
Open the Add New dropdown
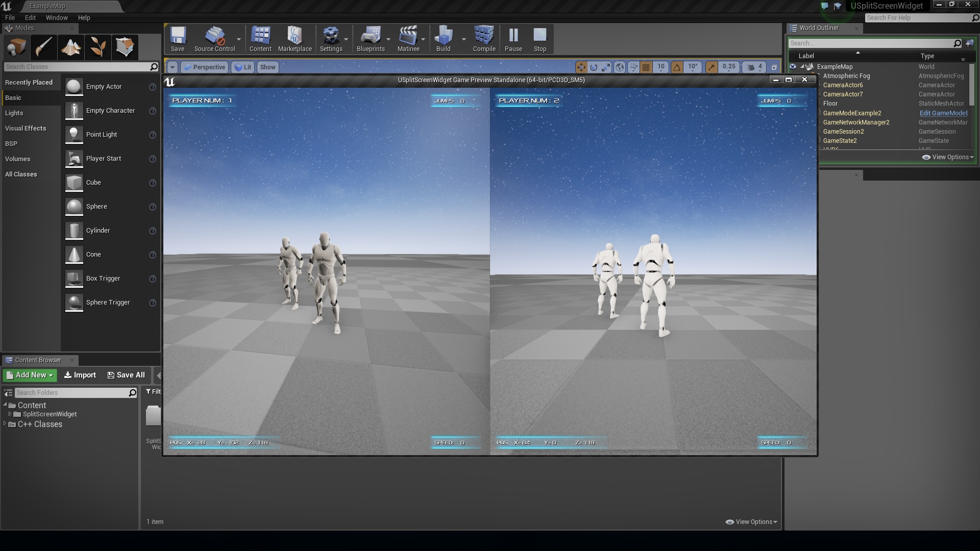30,375
